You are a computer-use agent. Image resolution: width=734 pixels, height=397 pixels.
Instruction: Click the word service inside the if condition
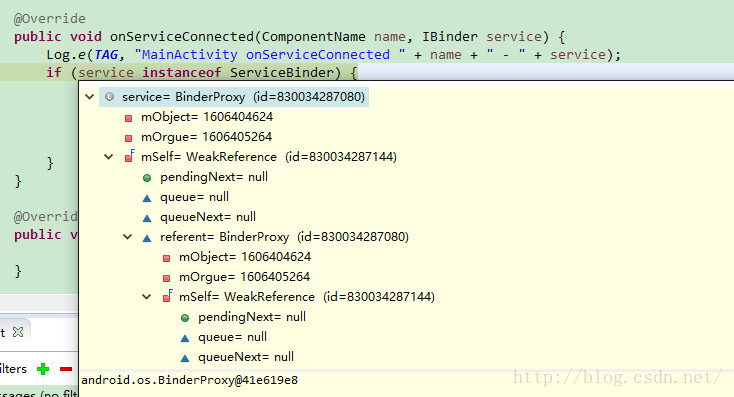pos(106,73)
